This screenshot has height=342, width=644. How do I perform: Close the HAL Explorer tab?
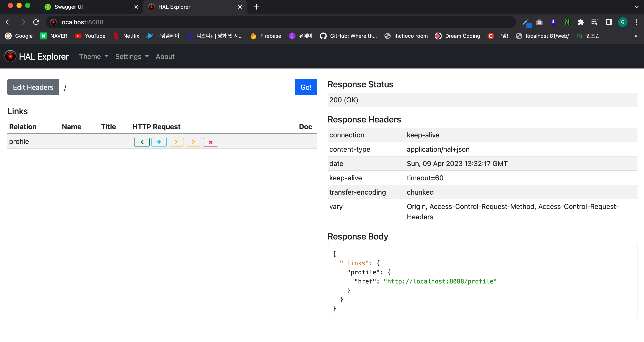point(240,7)
